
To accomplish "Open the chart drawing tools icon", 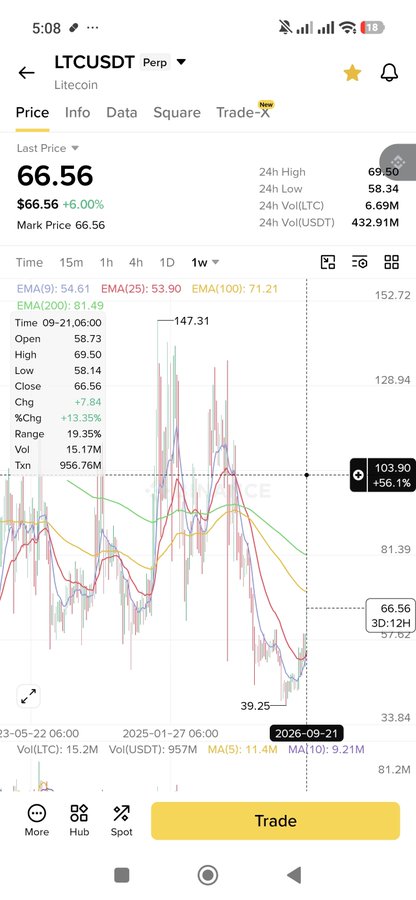I will click(x=328, y=262).
